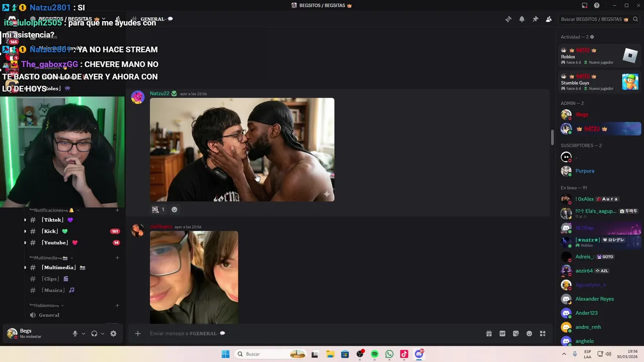This screenshot has height=362, width=644.
Task: Open activity settings gear in member list
Action: [x=592, y=37]
